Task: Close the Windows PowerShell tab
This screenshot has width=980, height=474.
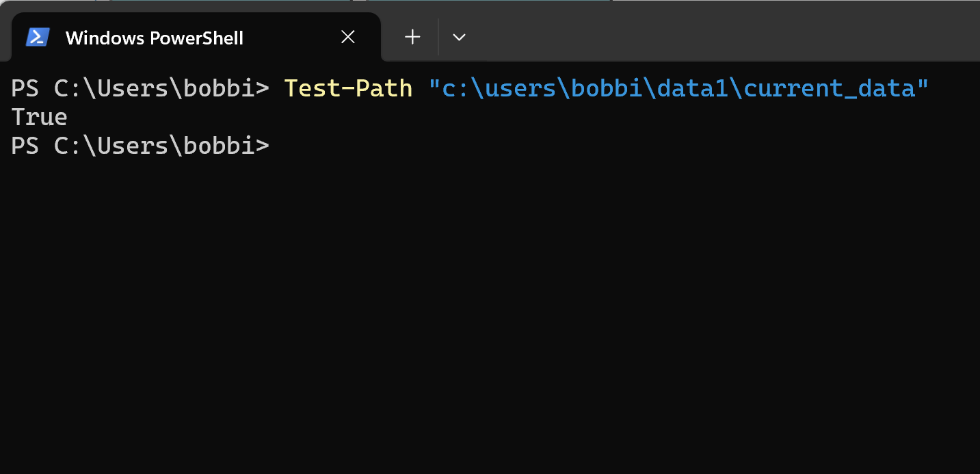Action: click(x=348, y=37)
